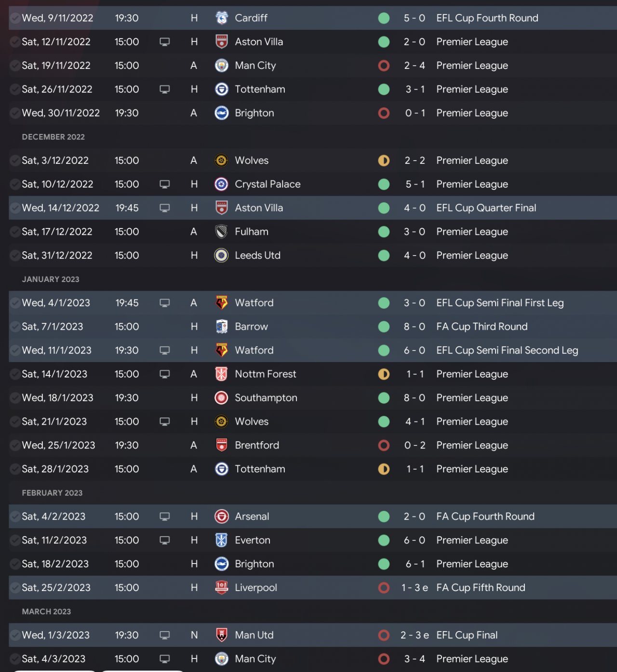Click green win indicator for Southampton match

[x=384, y=398]
